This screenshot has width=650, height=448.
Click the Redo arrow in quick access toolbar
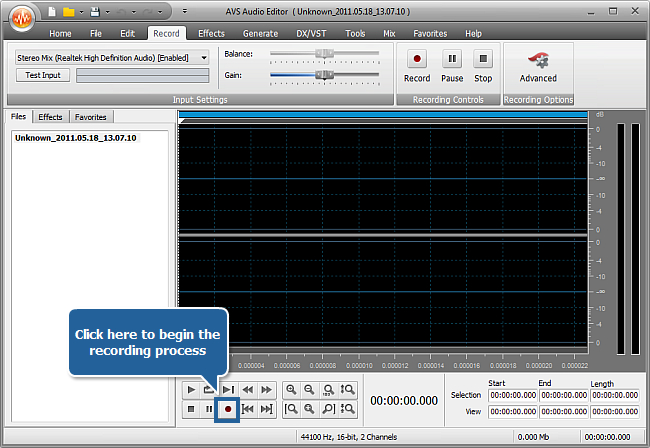click(147, 12)
